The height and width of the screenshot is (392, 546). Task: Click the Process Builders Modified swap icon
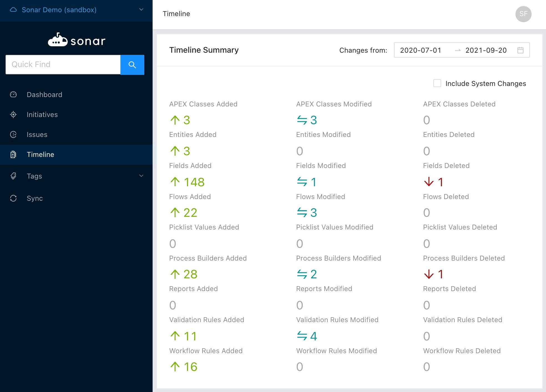(302, 274)
